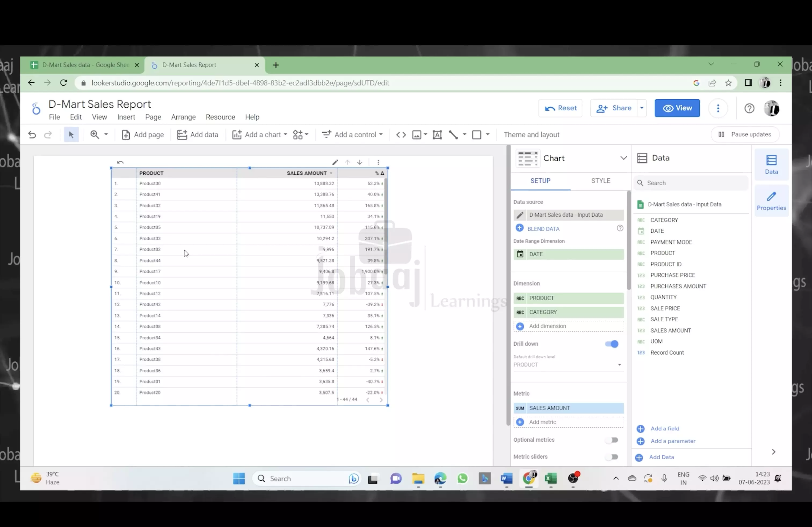Click Add a field link
Viewport: 812px width, 527px height.
(665, 429)
